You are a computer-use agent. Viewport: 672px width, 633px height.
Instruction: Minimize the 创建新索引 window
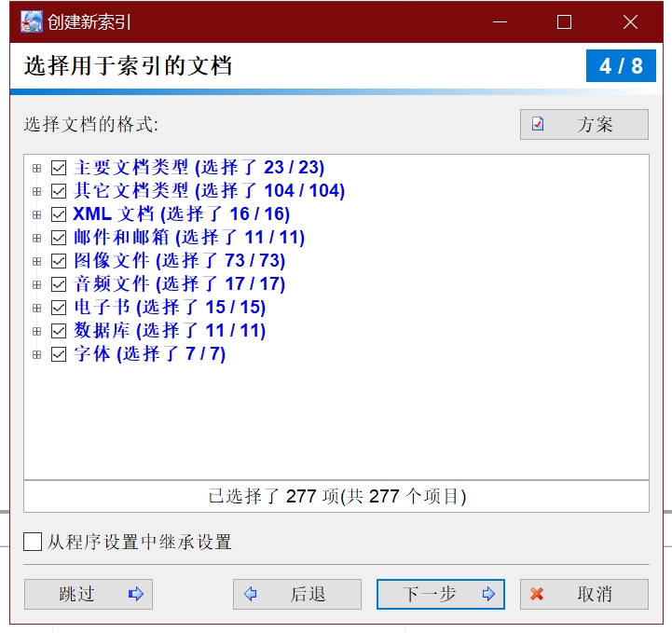(x=500, y=21)
